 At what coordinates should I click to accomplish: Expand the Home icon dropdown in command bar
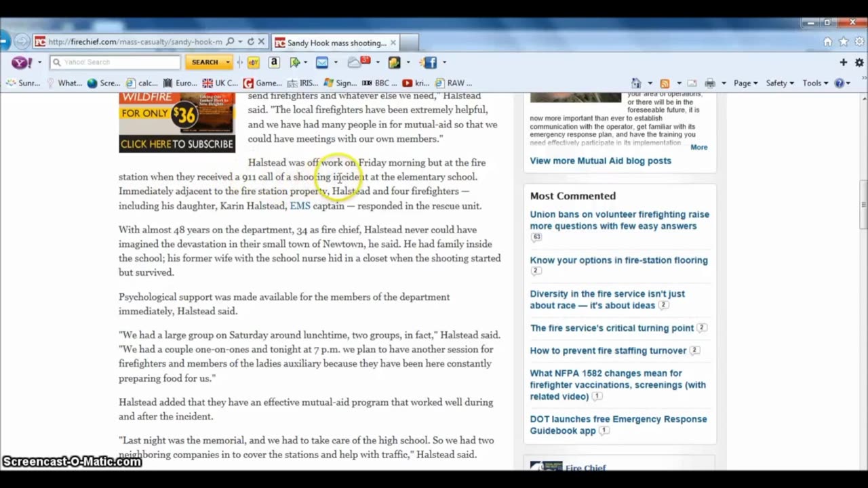coord(650,83)
